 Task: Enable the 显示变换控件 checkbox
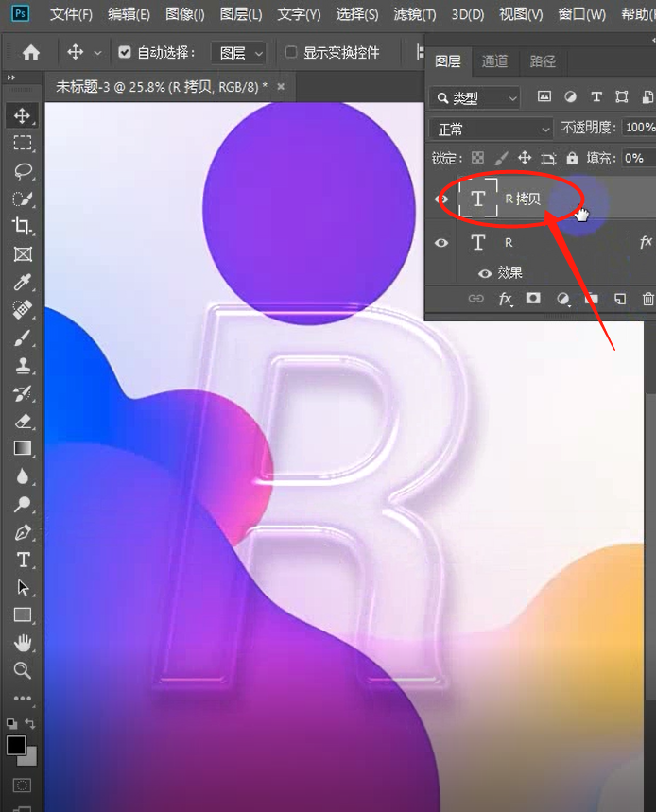(x=291, y=52)
